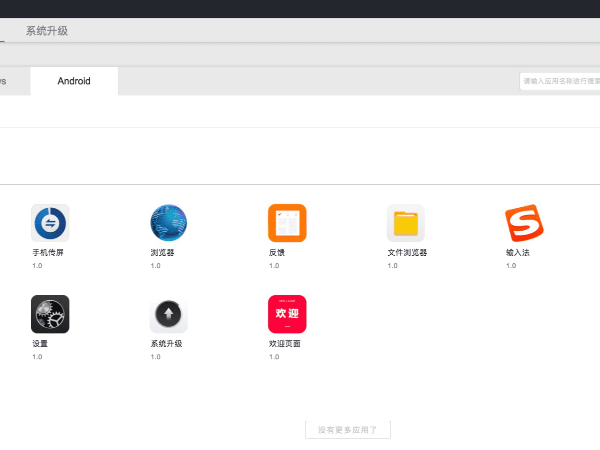Open the orange 反馈 feedback app icon
This screenshot has height=450, width=600.
click(x=287, y=223)
